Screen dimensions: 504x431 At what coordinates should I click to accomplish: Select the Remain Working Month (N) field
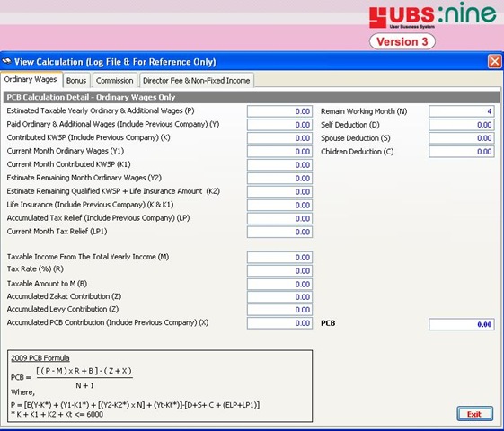[x=462, y=111]
